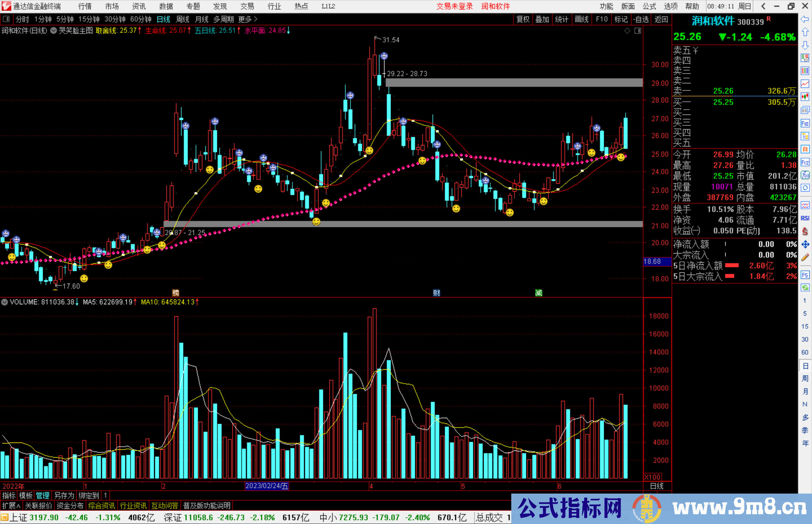Click the 返回 return button

pos(661,19)
